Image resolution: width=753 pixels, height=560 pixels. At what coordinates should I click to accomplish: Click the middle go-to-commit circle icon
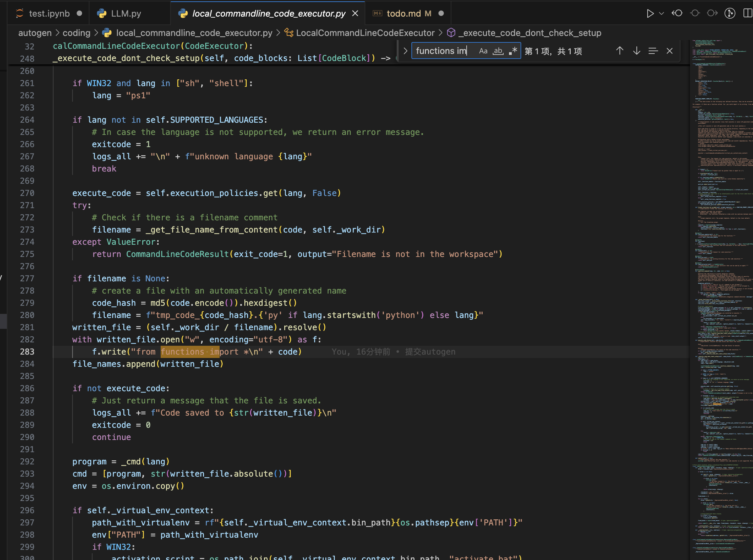tap(695, 13)
